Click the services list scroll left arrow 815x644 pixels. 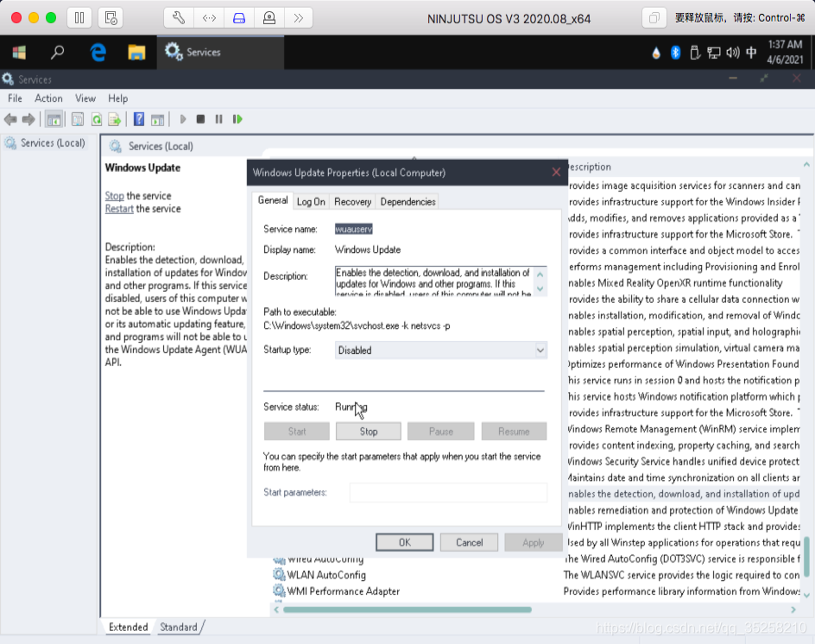click(x=276, y=609)
